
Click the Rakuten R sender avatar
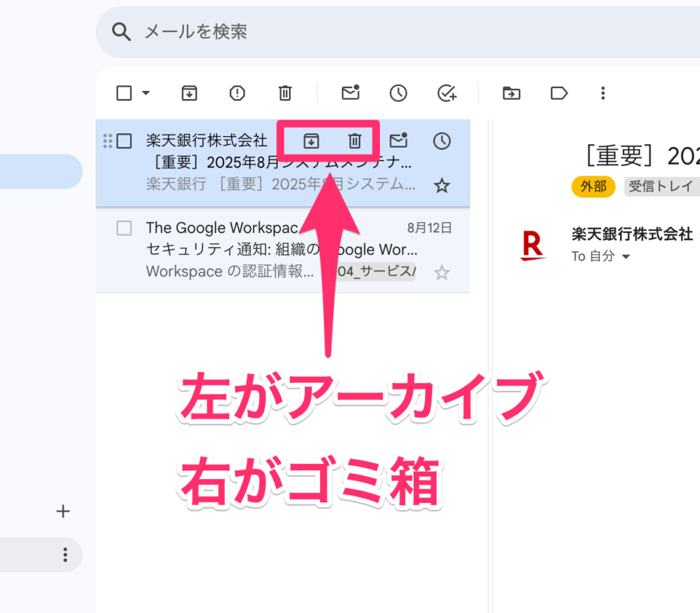(x=533, y=245)
